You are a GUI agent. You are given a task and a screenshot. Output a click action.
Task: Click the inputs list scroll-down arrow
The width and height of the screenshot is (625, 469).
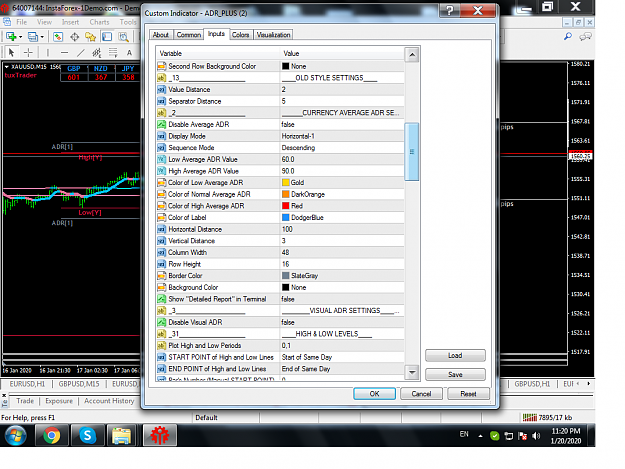(x=412, y=373)
